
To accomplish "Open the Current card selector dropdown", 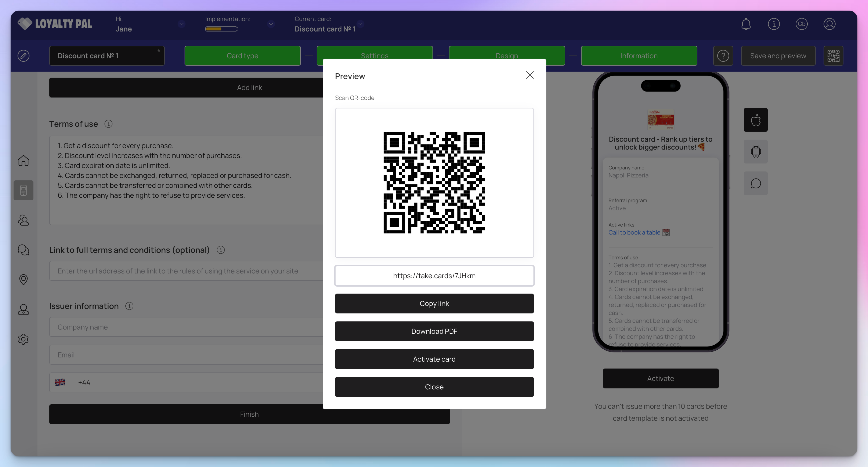I will [x=360, y=24].
